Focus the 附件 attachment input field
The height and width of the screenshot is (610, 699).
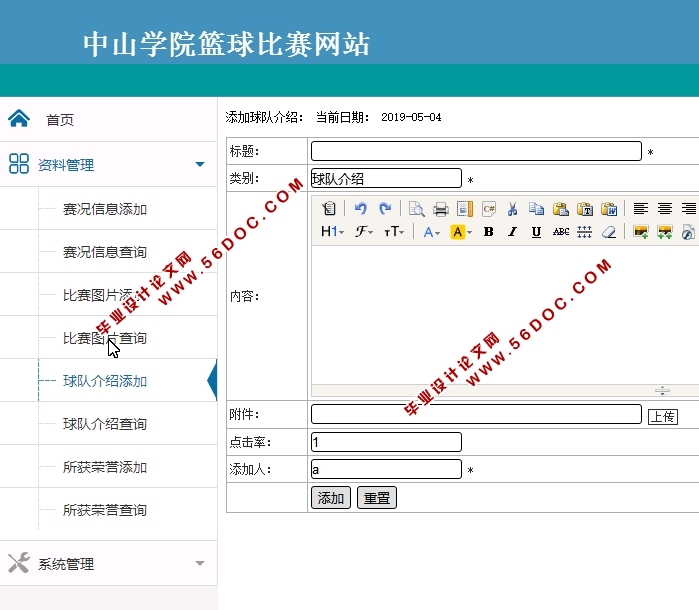476,414
